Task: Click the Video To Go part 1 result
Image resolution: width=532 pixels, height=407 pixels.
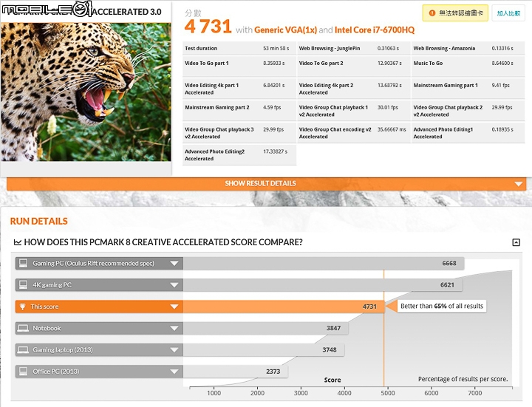Action: [x=239, y=66]
